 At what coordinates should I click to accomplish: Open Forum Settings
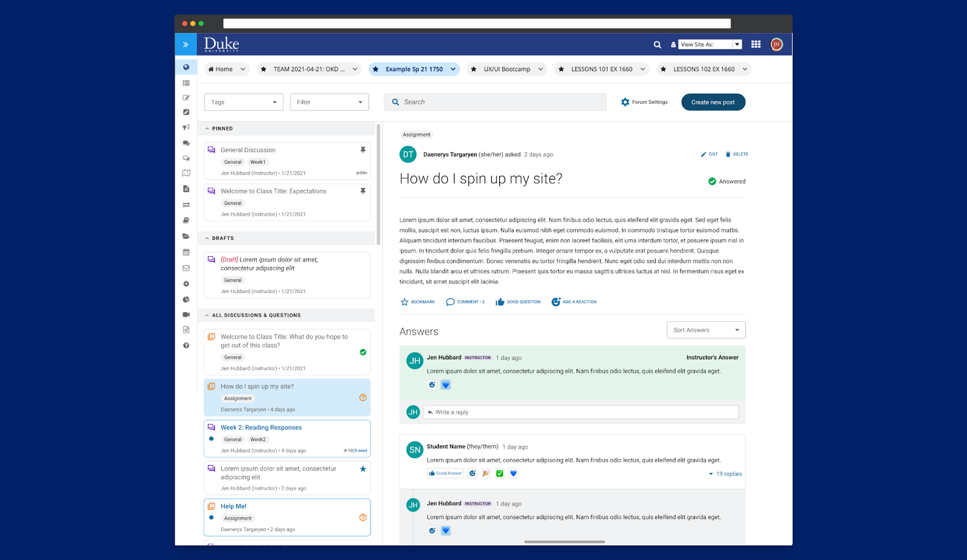click(644, 102)
